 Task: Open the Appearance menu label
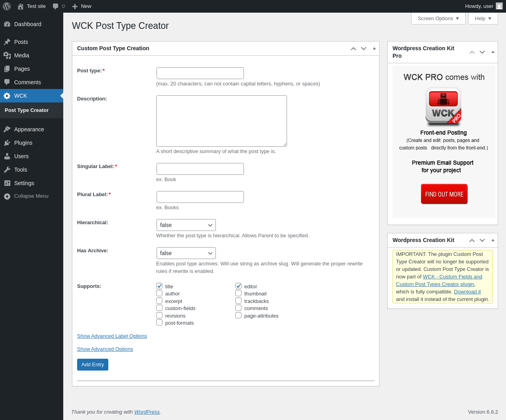(x=29, y=129)
